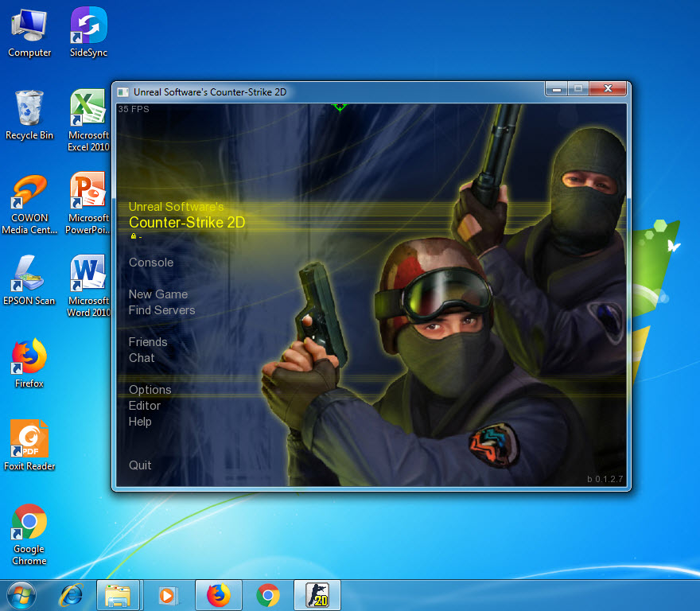The image size is (700, 611).
Task: Open Internet Explorer from taskbar
Action: tap(72, 595)
